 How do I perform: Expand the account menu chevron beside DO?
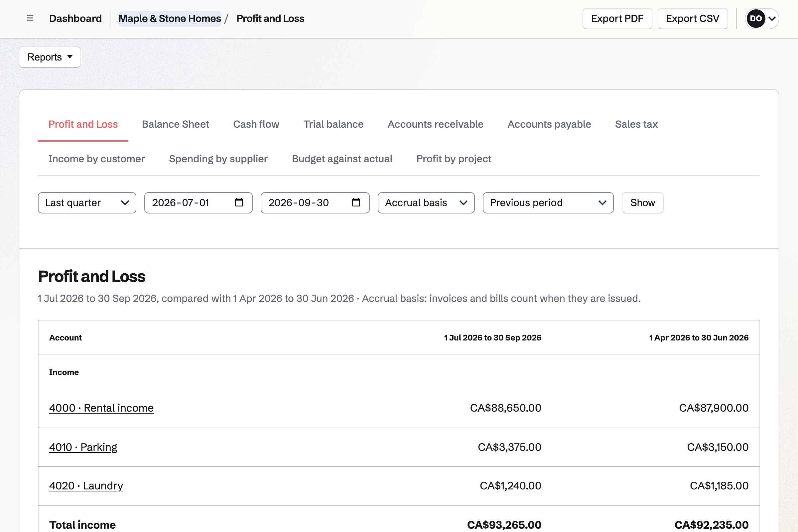click(772, 19)
